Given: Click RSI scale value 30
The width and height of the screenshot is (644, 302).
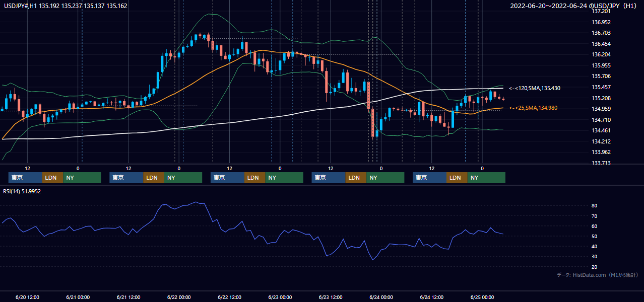Looking at the screenshot, I should click(595, 256).
